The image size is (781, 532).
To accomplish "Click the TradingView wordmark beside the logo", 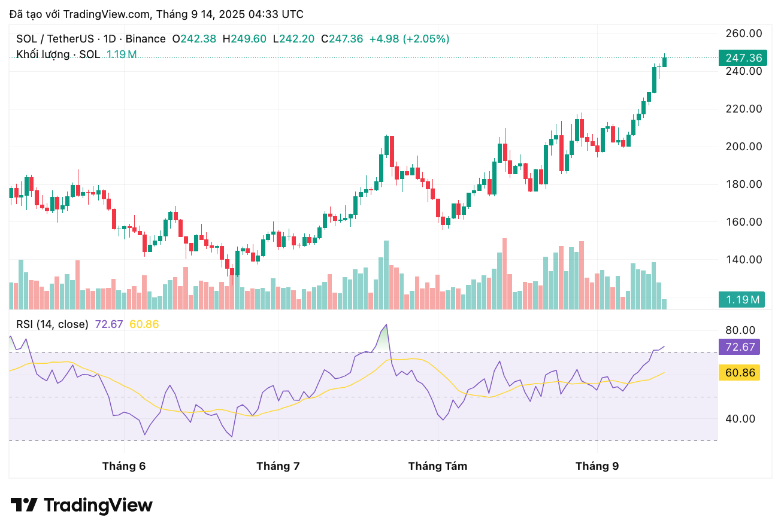I will 99,505.
